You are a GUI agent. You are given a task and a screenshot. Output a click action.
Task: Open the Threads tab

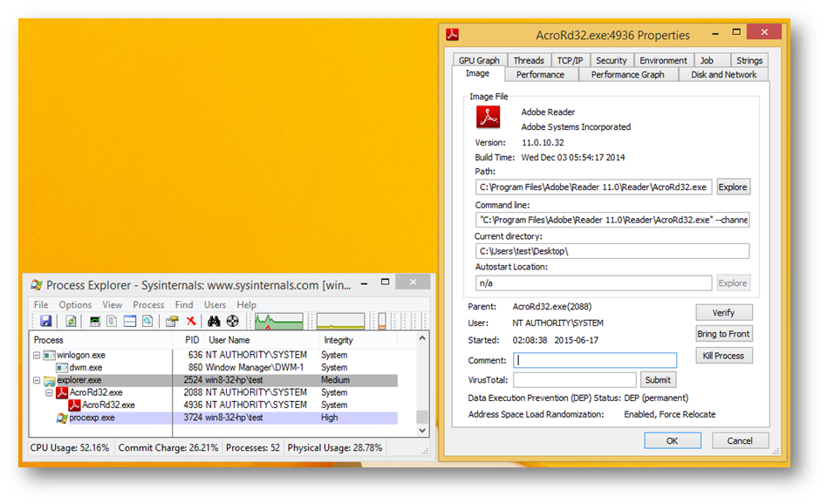529,60
